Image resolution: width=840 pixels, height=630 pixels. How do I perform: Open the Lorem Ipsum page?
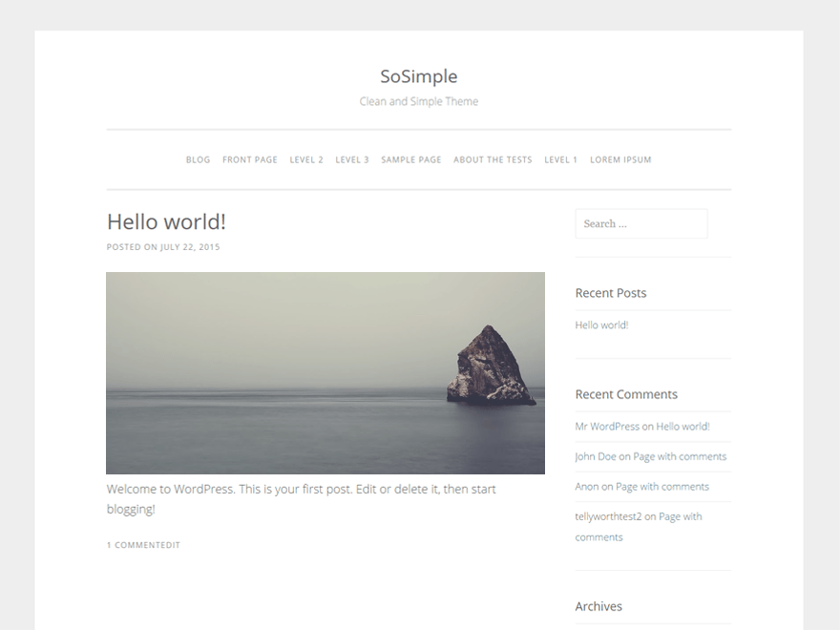pos(620,159)
